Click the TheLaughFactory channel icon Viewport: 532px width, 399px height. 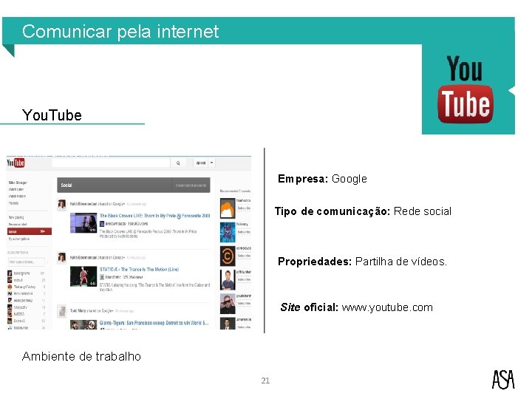tap(10, 287)
